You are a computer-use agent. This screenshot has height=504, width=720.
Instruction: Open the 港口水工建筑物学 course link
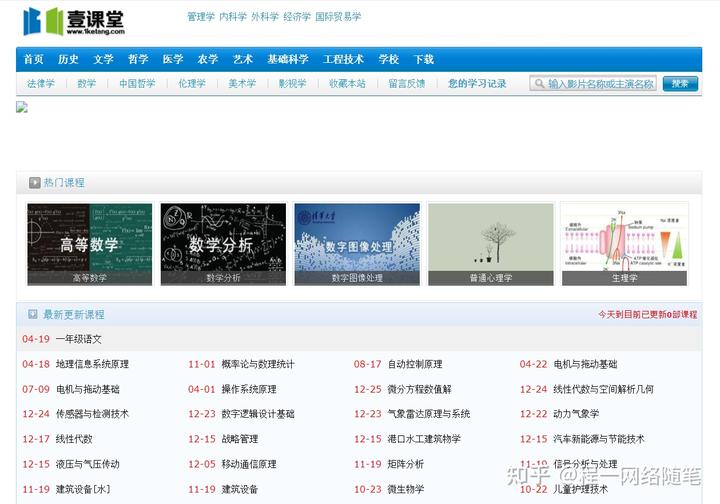pos(424,439)
